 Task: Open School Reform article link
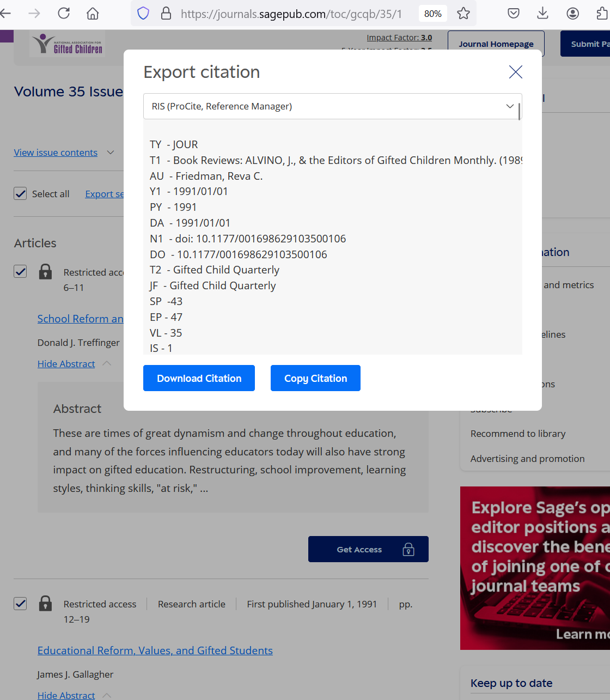[81, 319]
